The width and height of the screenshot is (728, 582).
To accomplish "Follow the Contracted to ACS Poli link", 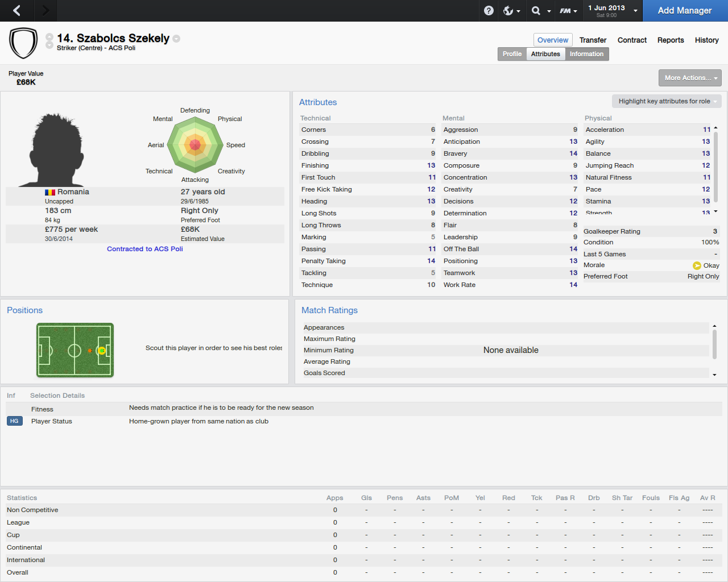I will click(x=145, y=249).
